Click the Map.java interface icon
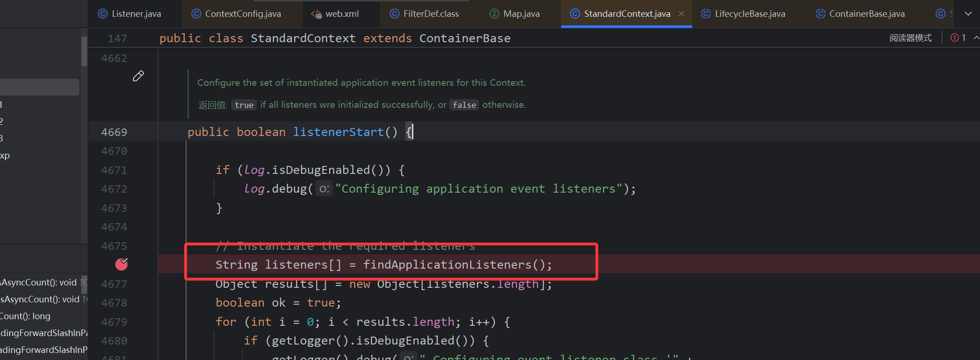Viewport: 980px width, 360px height. [x=494, y=14]
